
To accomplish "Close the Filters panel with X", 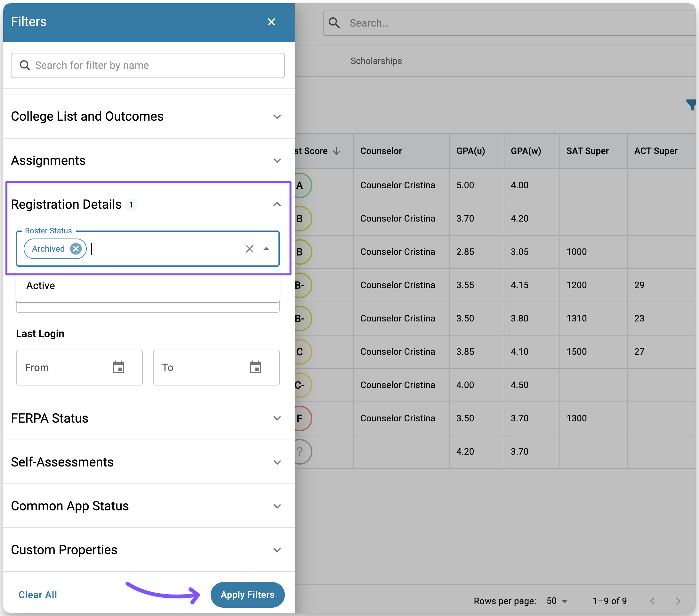I will 271,22.
